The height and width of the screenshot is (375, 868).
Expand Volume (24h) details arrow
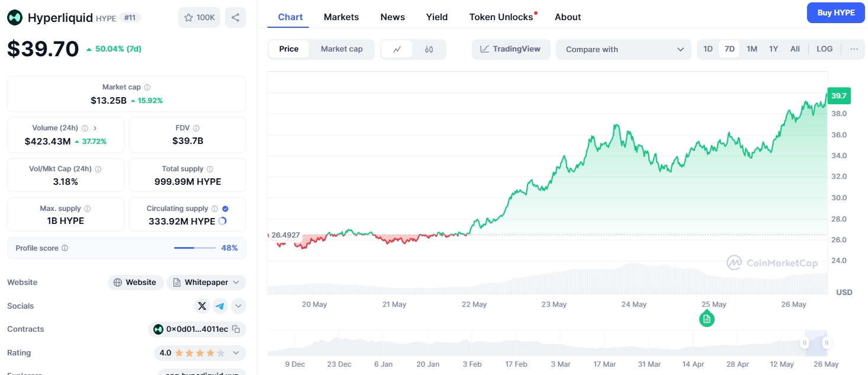tap(95, 128)
